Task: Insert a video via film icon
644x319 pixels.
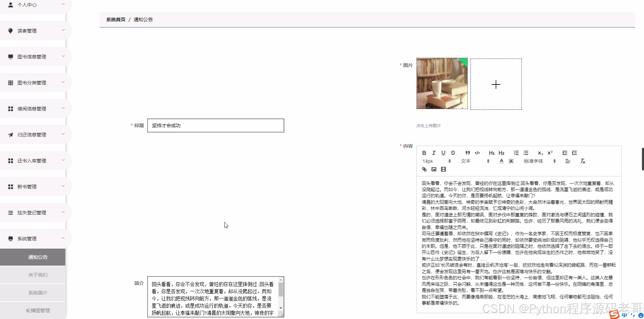Action: (x=443, y=169)
